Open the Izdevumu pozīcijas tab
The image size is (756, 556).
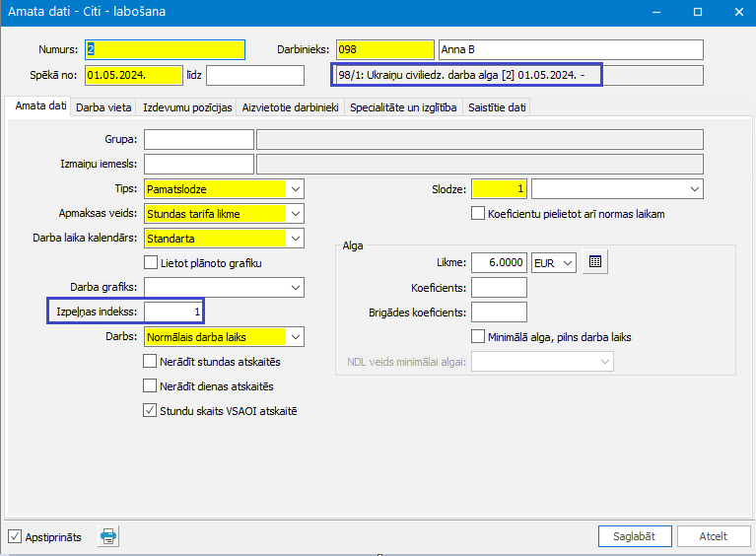187,107
